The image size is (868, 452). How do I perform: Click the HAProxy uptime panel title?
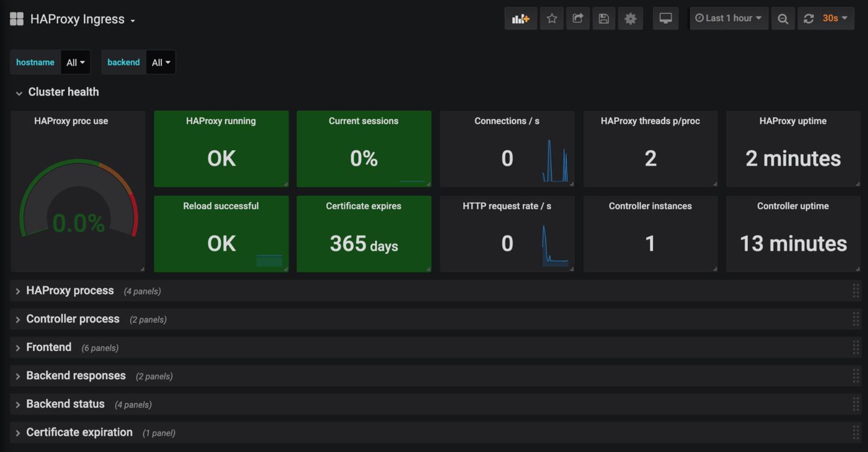(x=793, y=121)
